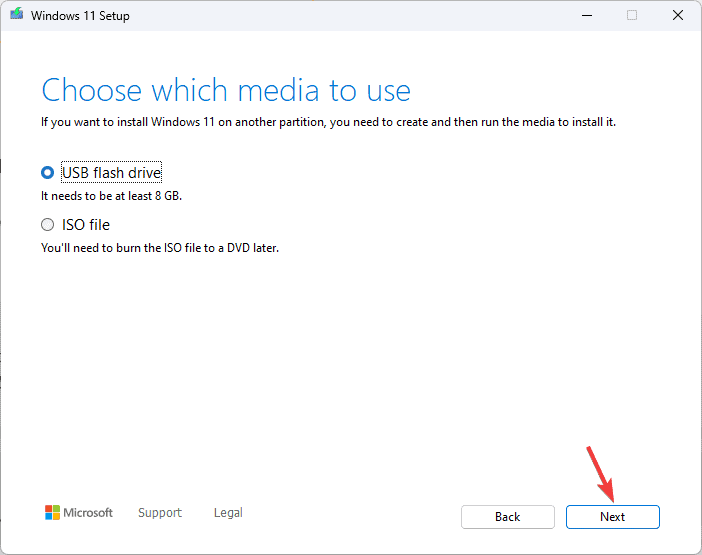Close the Windows 11 Setup window
Image resolution: width=702 pixels, height=555 pixels.
[678, 15]
